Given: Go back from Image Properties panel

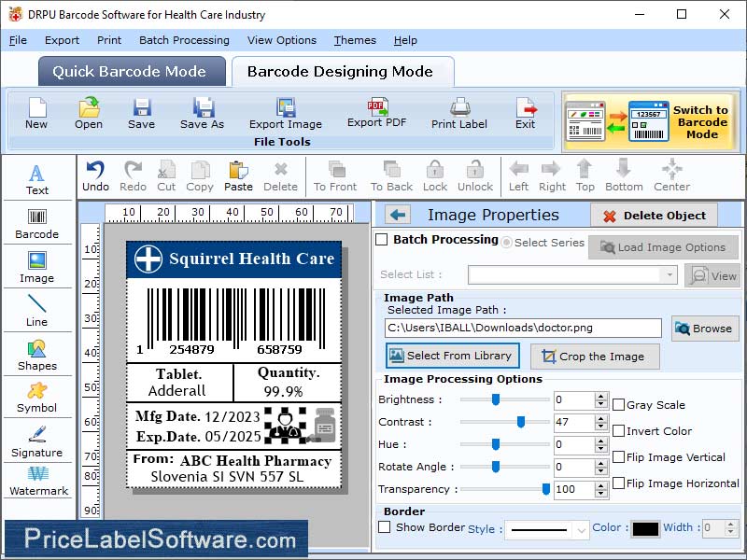Looking at the screenshot, I should 398,215.
